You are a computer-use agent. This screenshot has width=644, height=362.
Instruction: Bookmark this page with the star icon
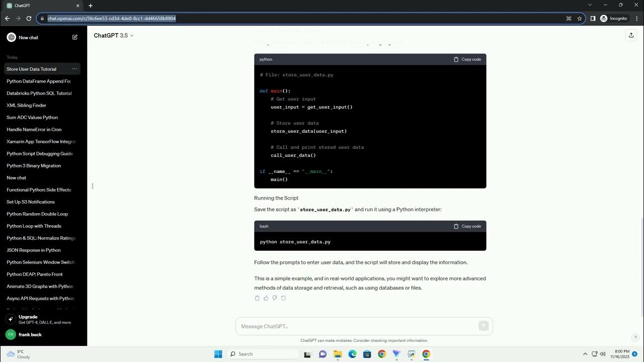(x=580, y=18)
